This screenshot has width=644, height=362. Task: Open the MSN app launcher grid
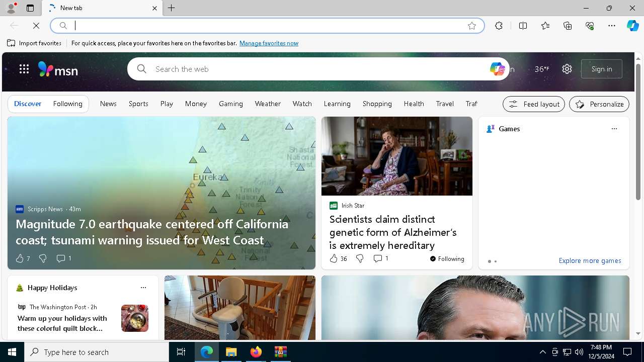click(24, 69)
